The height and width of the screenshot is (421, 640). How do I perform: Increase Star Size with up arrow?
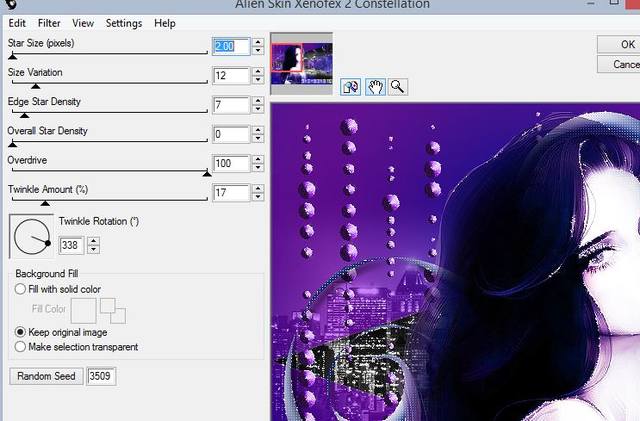click(258, 42)
